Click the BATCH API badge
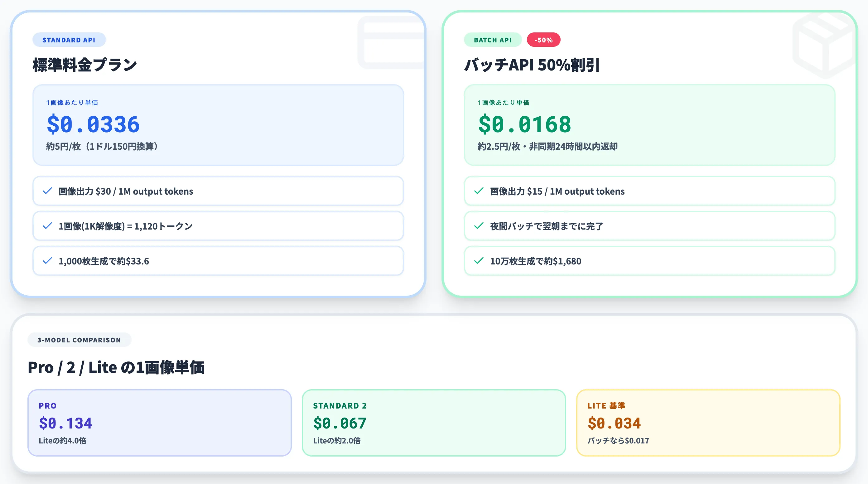Screen dimensions: 868x484 click(x=493, y=40)
